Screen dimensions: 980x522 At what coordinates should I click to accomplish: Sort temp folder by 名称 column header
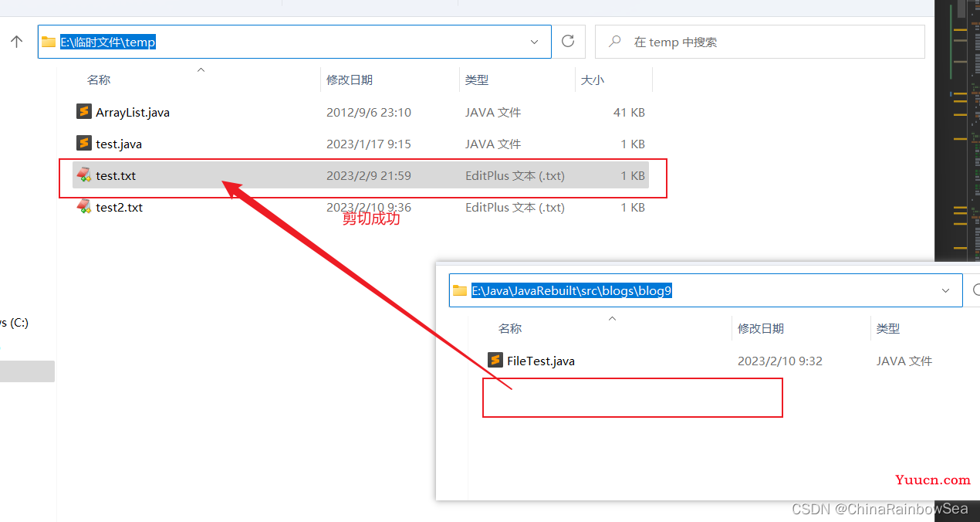point(99,80)
